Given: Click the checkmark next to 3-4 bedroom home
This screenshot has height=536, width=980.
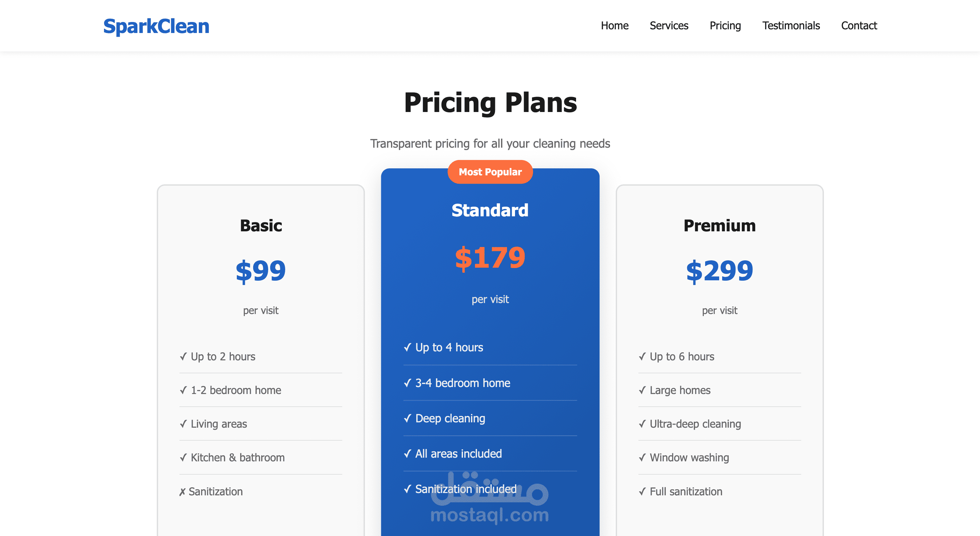Looking at the screenshot, I should 408,383.
